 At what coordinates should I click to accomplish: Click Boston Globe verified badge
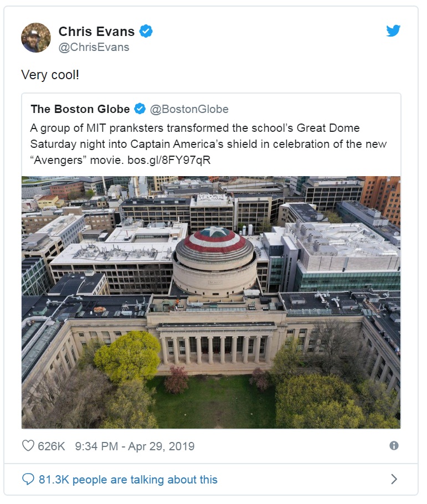pos(140,109)
